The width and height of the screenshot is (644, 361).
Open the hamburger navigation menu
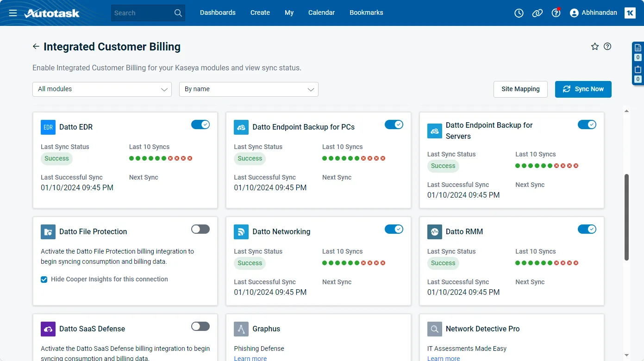13,13
